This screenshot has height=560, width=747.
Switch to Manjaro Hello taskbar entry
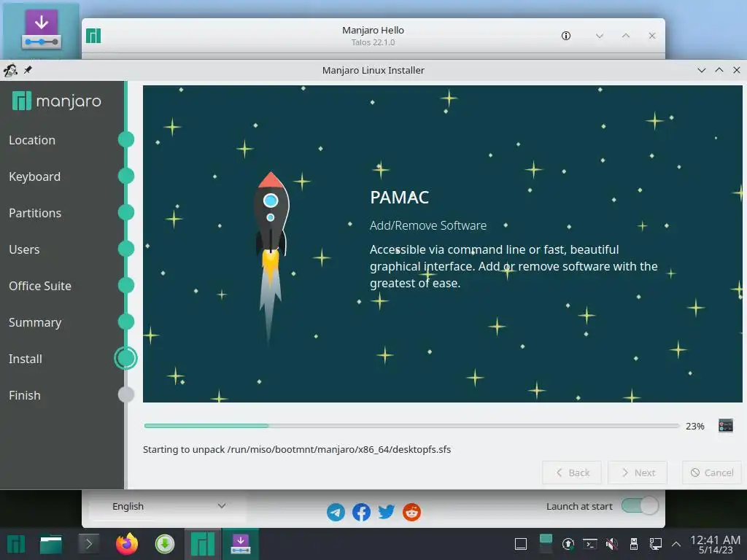point(203,544)
